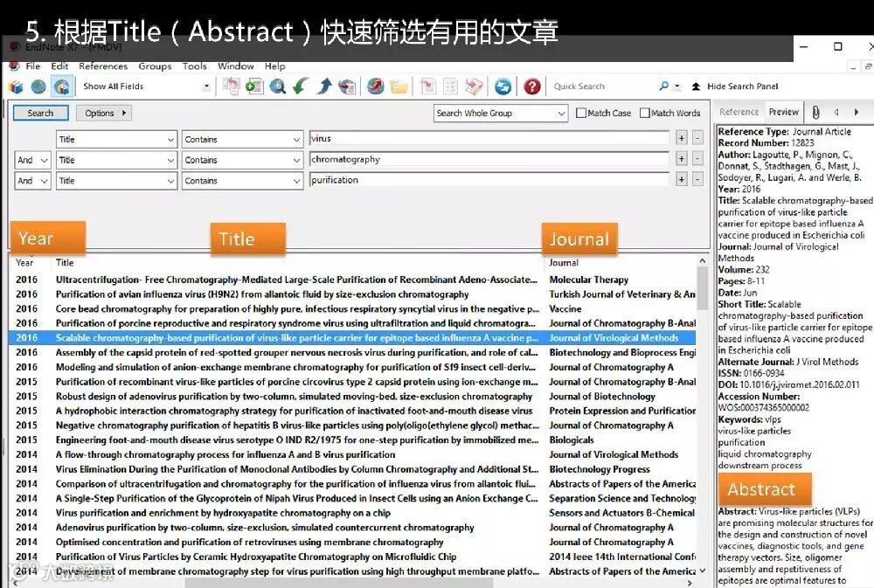Add search row after 'purification' with plus button

(681, 179)
